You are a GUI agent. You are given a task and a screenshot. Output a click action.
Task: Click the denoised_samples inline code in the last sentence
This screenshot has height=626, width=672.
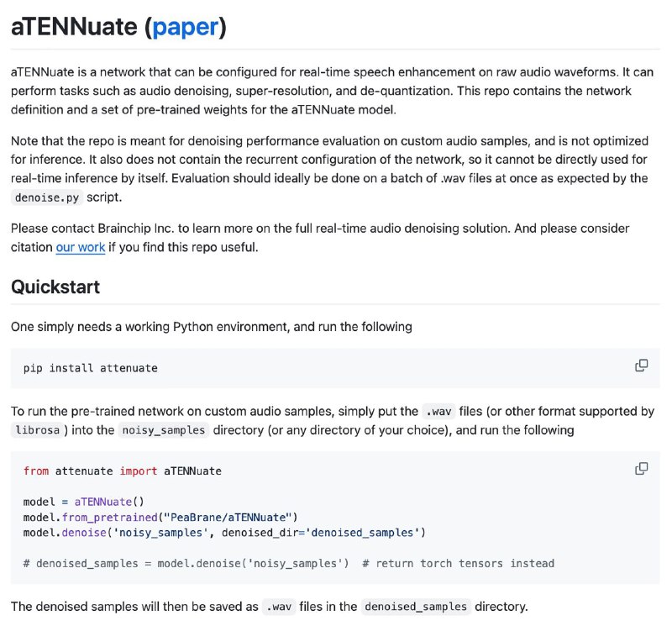pyautogui.click(x=416, y=607)
